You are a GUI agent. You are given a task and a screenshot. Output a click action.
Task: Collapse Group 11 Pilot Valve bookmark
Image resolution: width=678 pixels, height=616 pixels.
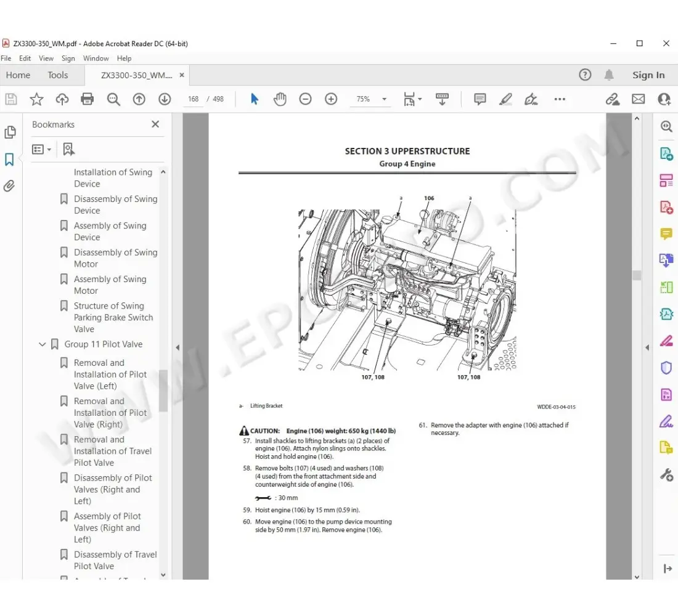pyautogui.click(x=43, y=344)
